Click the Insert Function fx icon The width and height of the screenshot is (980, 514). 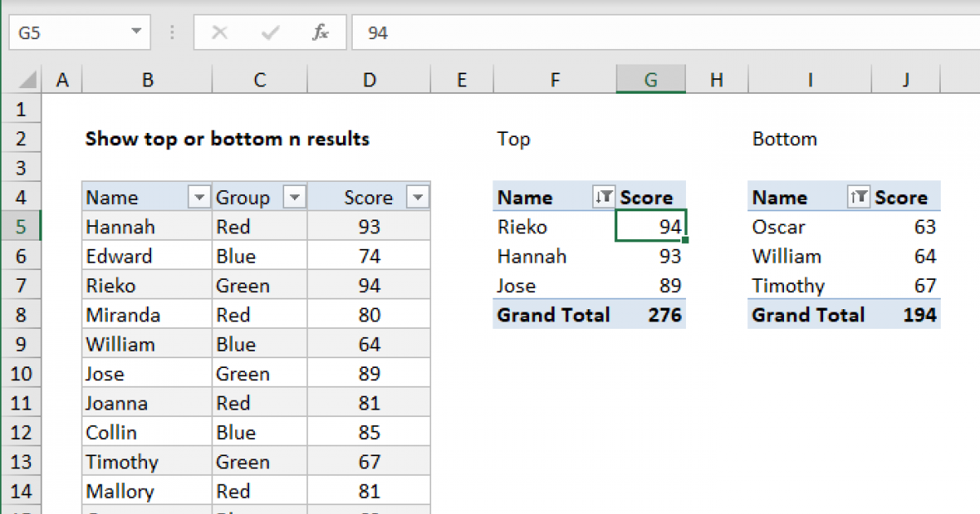point(320,33)
